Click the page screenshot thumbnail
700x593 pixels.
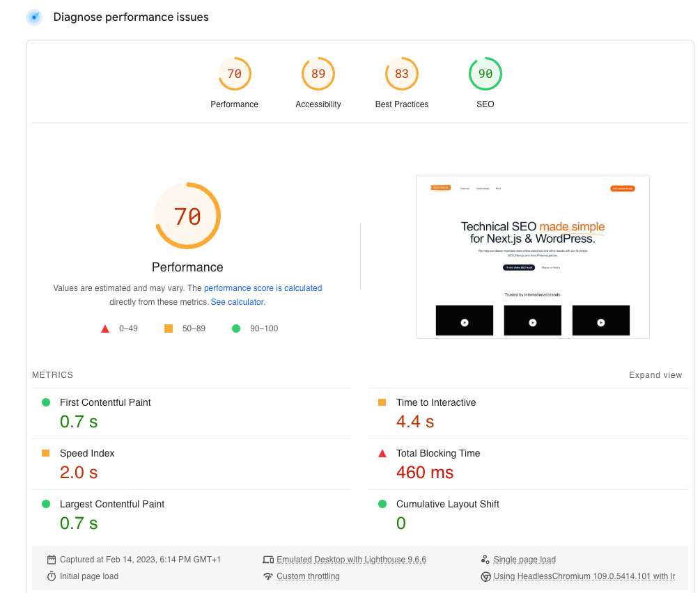point(533,257)
